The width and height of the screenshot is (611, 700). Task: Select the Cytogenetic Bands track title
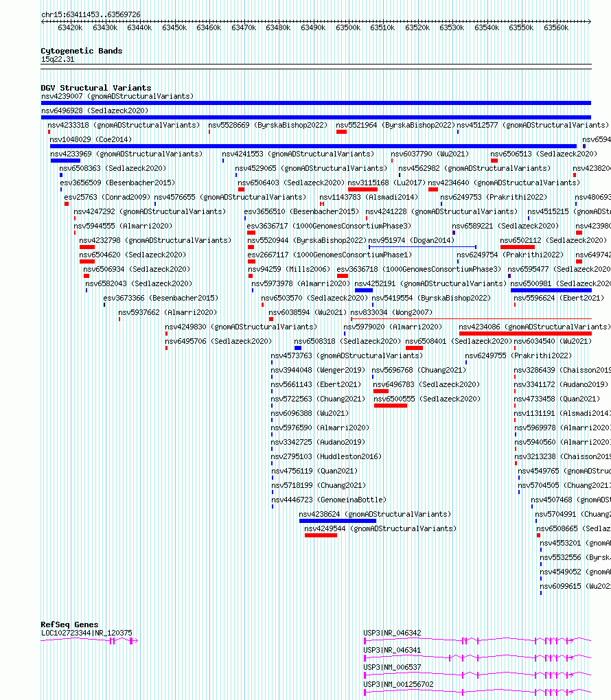[x=81, y=51]
